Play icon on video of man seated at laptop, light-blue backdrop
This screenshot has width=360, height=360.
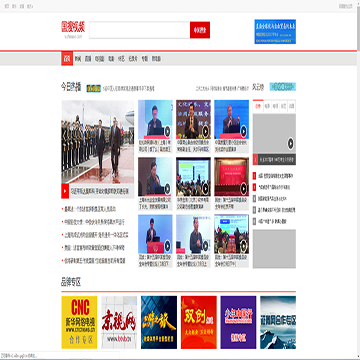pos(167,131)
